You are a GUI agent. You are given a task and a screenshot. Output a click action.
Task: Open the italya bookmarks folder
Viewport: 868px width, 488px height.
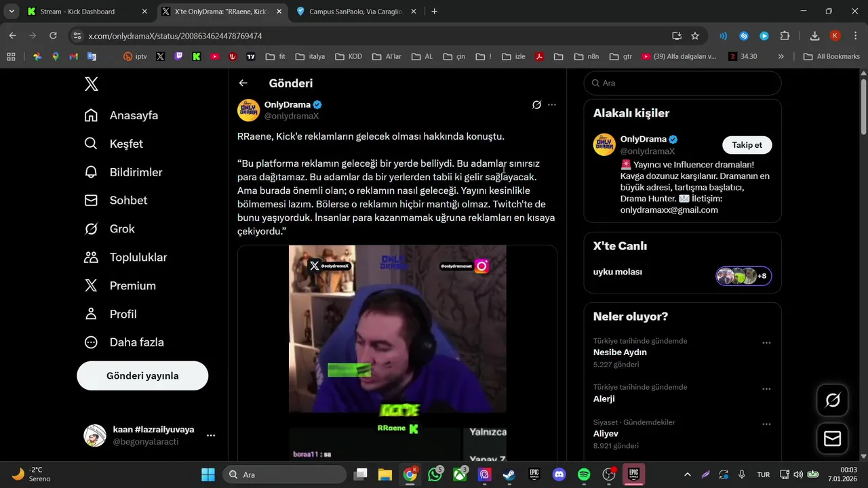[x=310, y=57]
